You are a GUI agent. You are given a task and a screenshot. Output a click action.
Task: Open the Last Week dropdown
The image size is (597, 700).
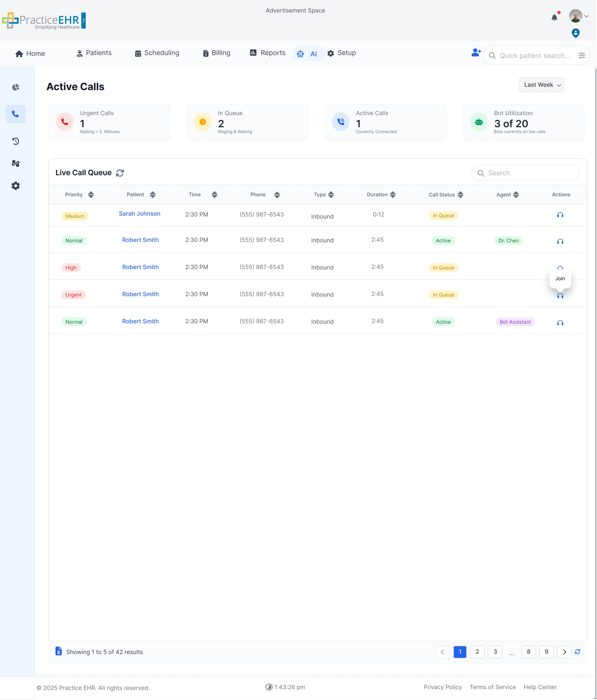click(x=541, y=85)
